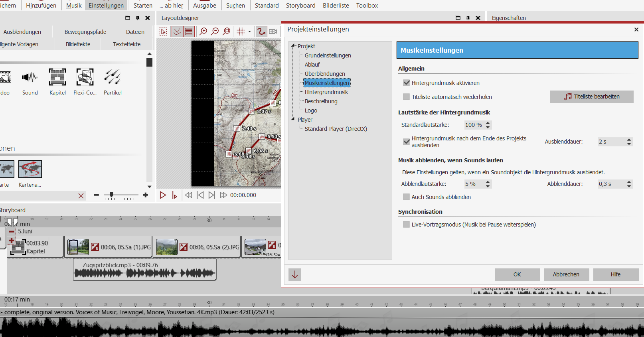Check Auch Sounds abblenden option
Screen dimensions: 644x337
click(407, 197)
